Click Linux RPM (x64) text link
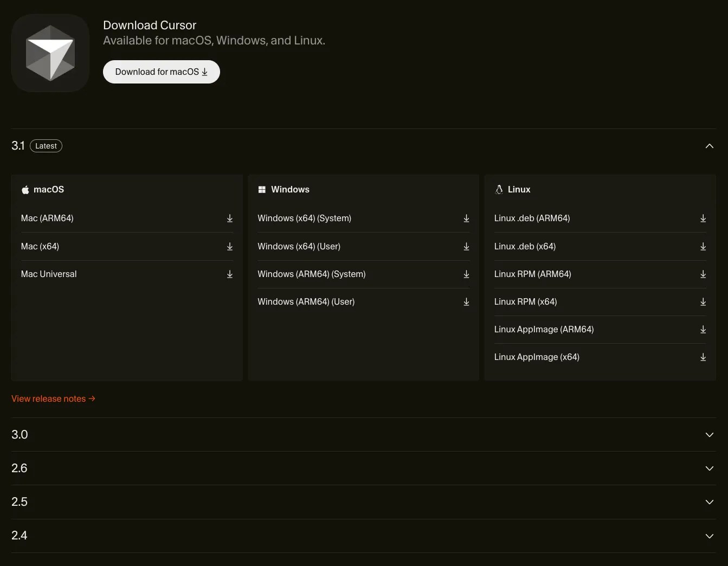 pyautogui.click(x=526, y=302)
